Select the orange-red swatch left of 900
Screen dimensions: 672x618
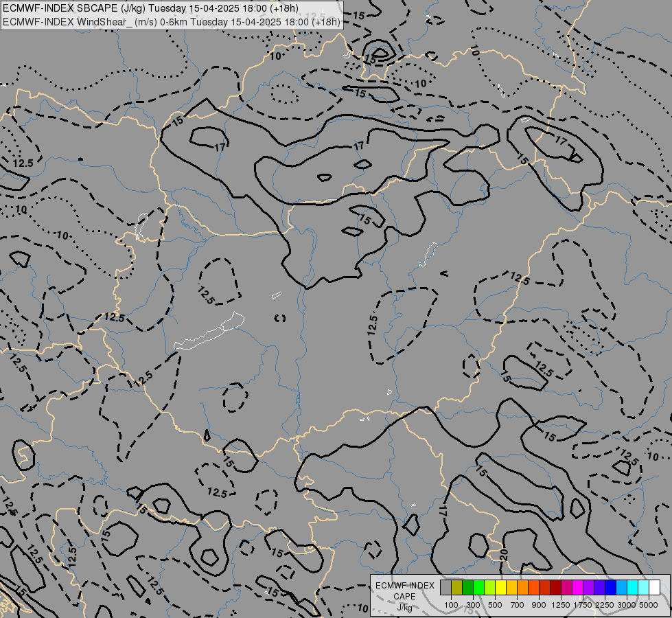coord(533,588)
